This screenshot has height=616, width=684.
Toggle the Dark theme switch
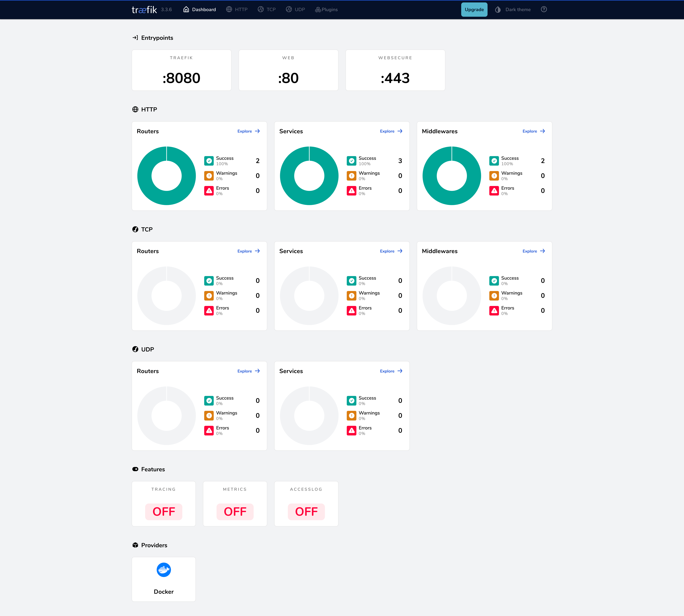pyautogui.click(x=513, y=10)
